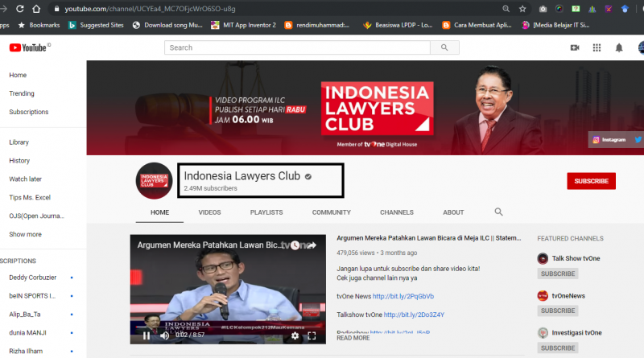Open video settings gear
Viewport: 644px width, 358px height.
click(x=295, y=335)
